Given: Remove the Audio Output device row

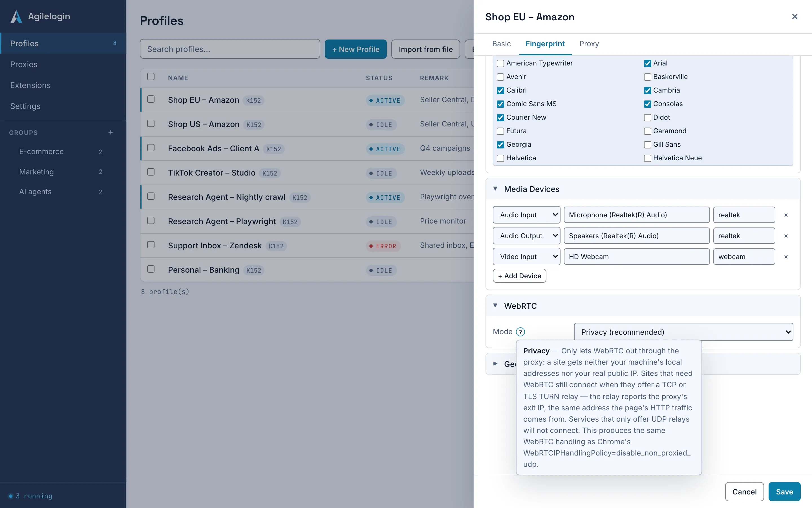Looking at the screenshot, I should [786, 236].
